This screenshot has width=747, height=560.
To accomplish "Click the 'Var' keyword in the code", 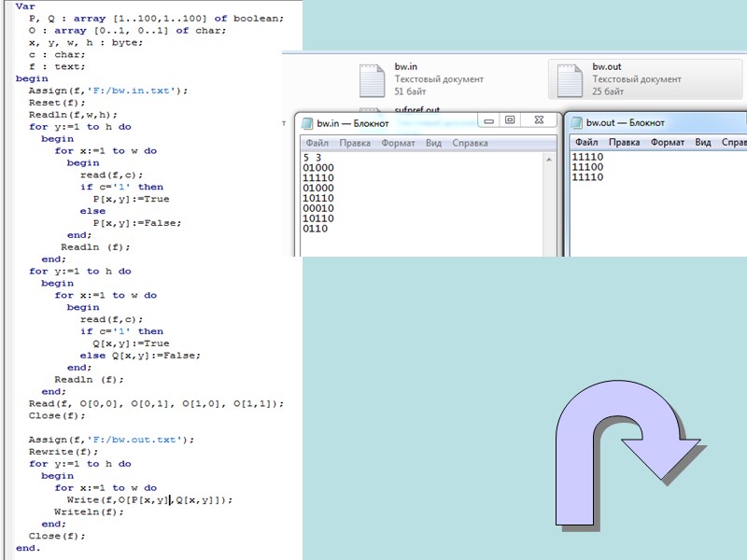I will click(25, 7).
